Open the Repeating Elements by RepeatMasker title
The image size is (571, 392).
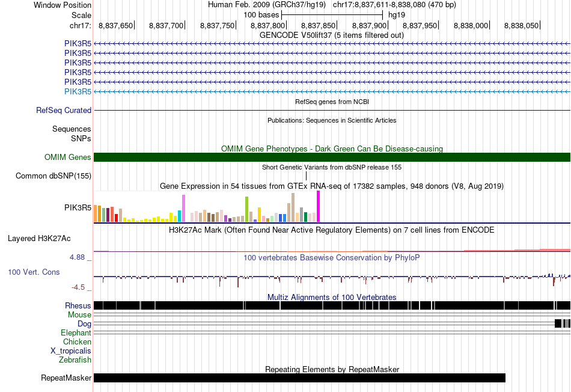pyautogui.click(x=332, y=369)
